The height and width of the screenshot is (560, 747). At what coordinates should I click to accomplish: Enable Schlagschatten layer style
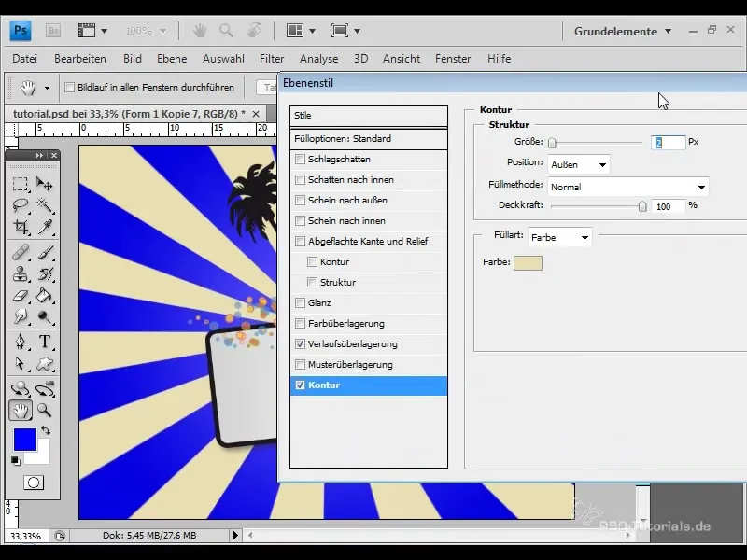coord(300,159)
